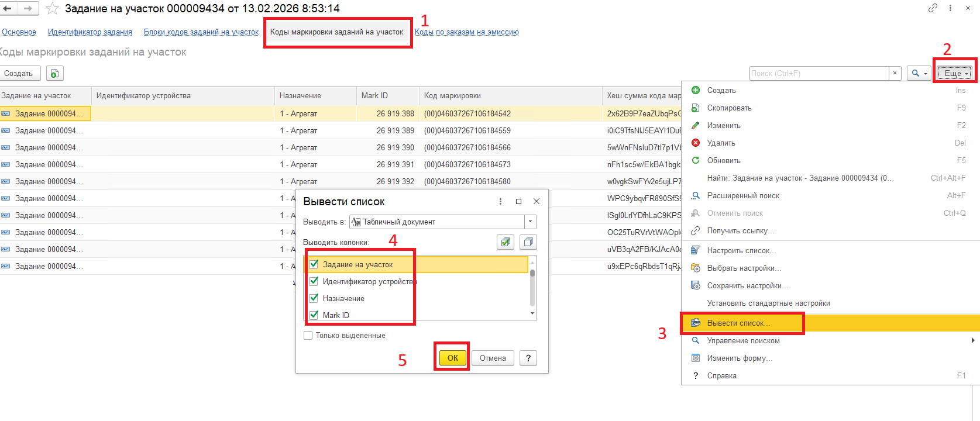Click the check all columns icon
This screenshot has height=421, width=980.
tap(506, 242)
